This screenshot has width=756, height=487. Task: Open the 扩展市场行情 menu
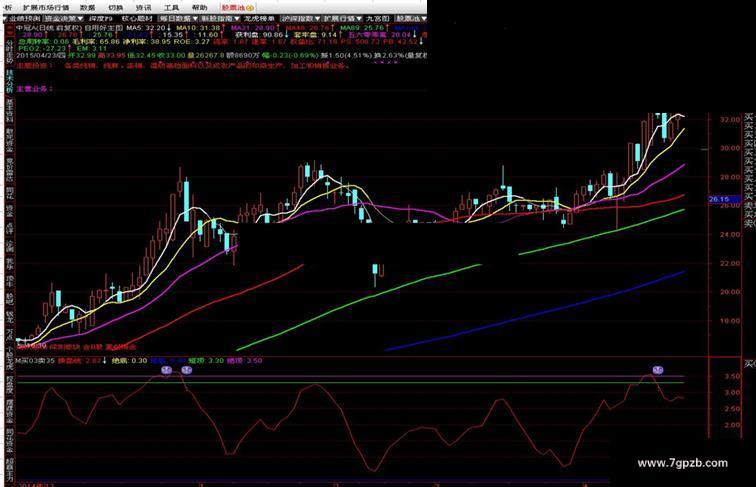[x=46, y=8]
